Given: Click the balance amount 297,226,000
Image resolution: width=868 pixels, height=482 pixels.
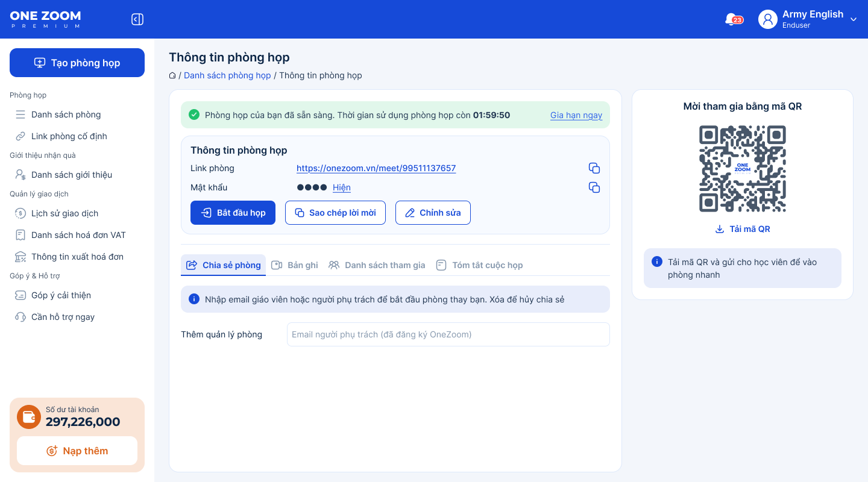Looking at the screenshot, I should coord(83,422).
